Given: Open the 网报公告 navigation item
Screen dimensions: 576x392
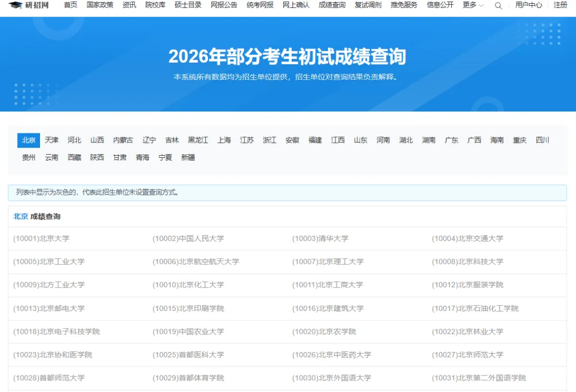Looking at the screenshot, I should tap(224, 5).
